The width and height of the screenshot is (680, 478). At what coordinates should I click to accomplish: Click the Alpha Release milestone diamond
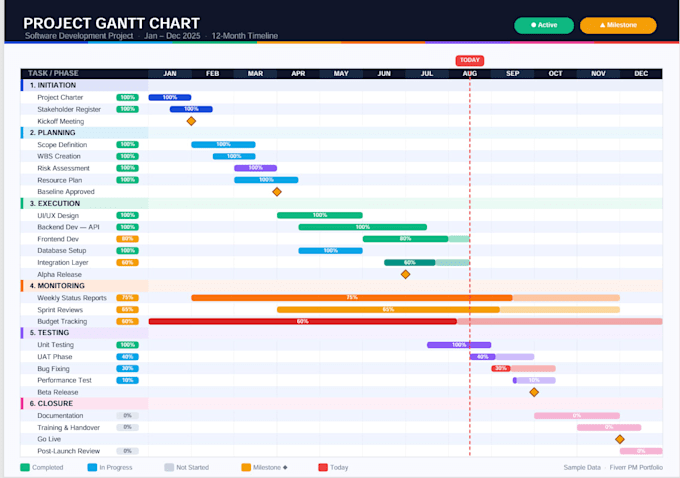pos(405,274)
